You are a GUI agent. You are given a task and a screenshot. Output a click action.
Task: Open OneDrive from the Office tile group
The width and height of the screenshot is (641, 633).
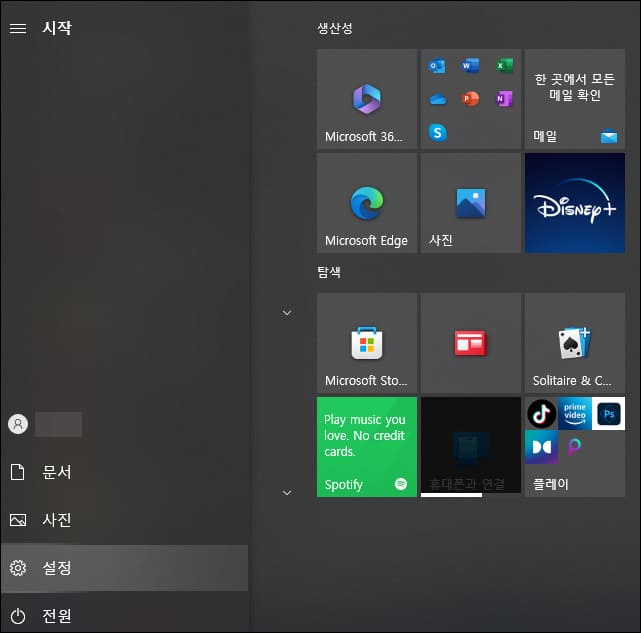coord(437,99)
